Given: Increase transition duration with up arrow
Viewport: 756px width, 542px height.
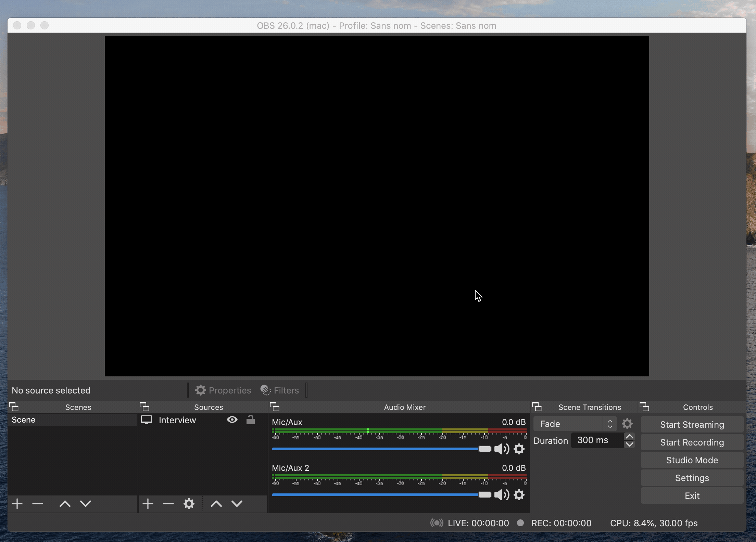Looking at the screenshot, I should click(x=629, y=437).
